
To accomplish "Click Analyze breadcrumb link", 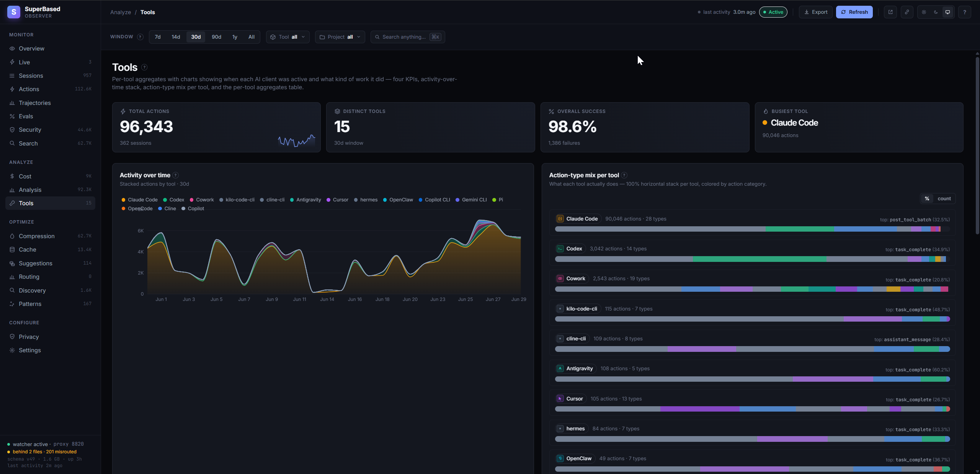I will coord(121,12).
